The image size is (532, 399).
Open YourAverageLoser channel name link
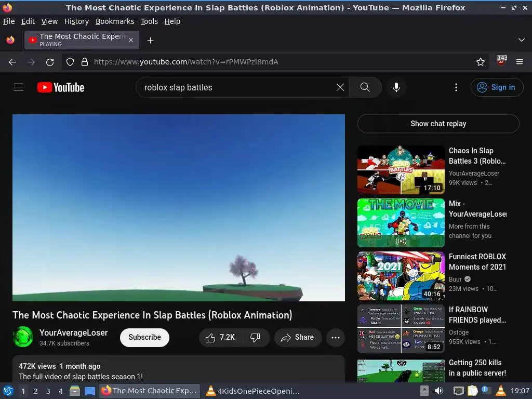pyautogui.click(x=73, y=332)
